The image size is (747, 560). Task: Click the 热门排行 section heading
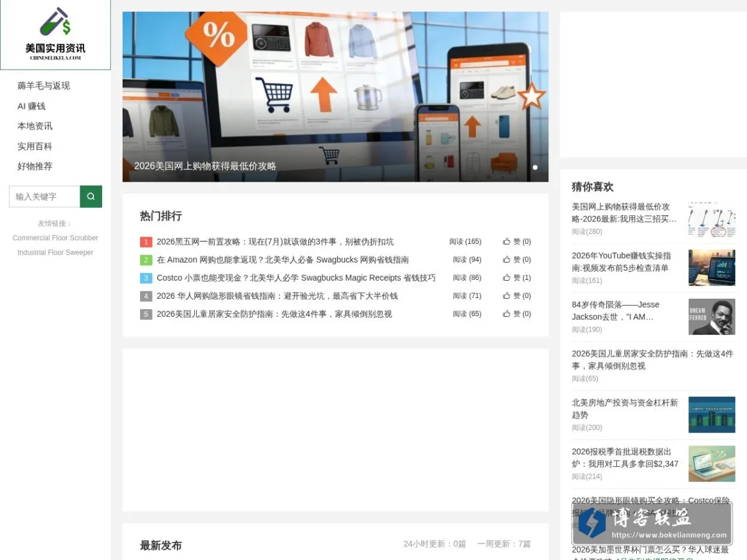(161, 216)
